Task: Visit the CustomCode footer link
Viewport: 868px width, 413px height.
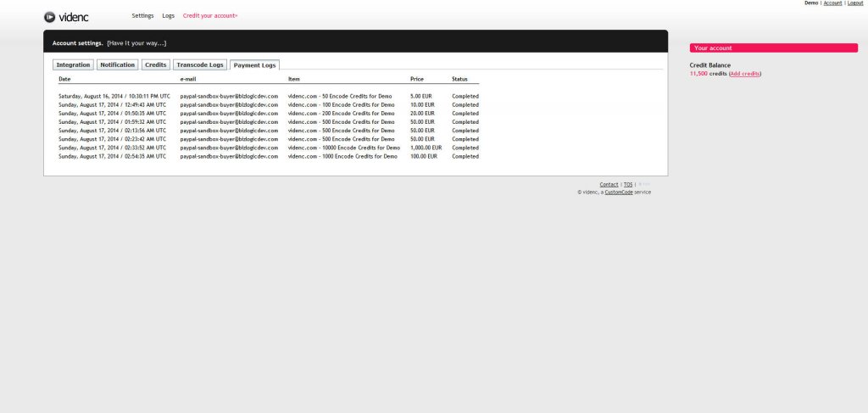Action: 618,193
